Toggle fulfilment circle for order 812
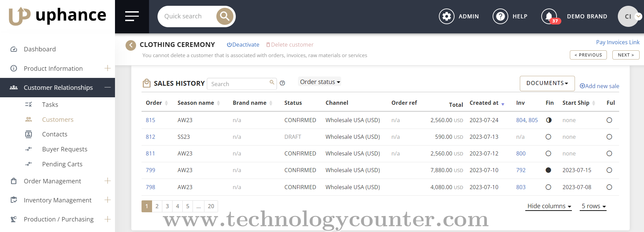Viewport: 644px width, 232px height. (609, 137)
